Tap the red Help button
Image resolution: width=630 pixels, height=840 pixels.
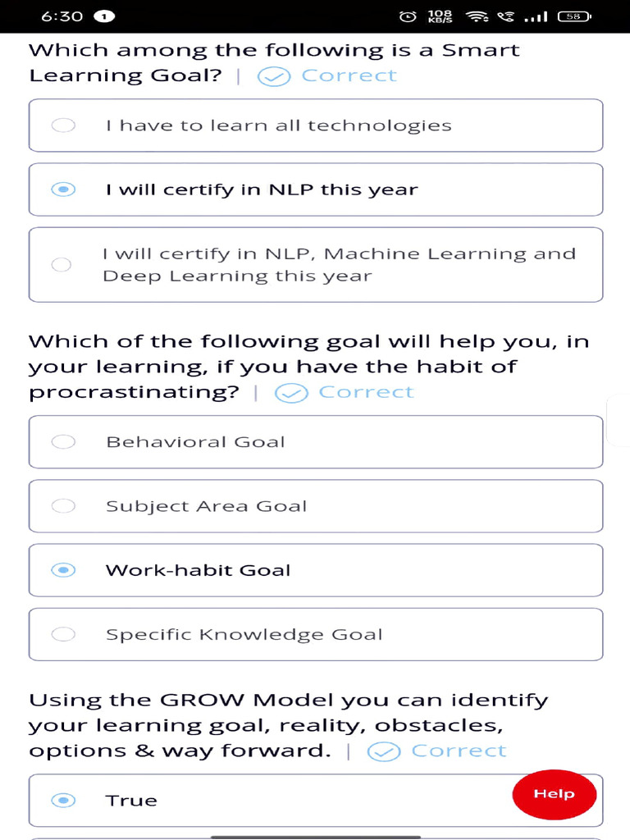pyautogui.click(x=554, y=794)
